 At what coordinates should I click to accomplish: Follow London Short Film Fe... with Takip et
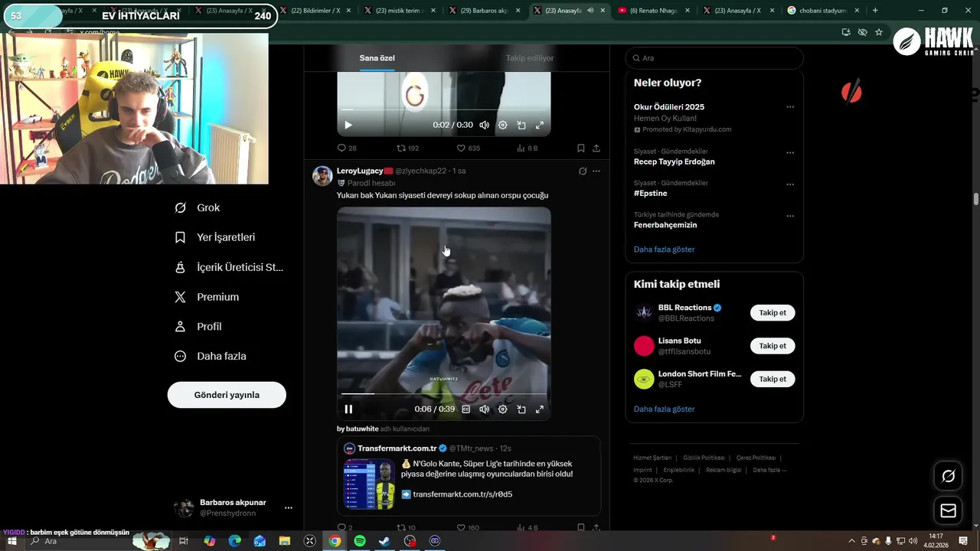tap(773, 379)
